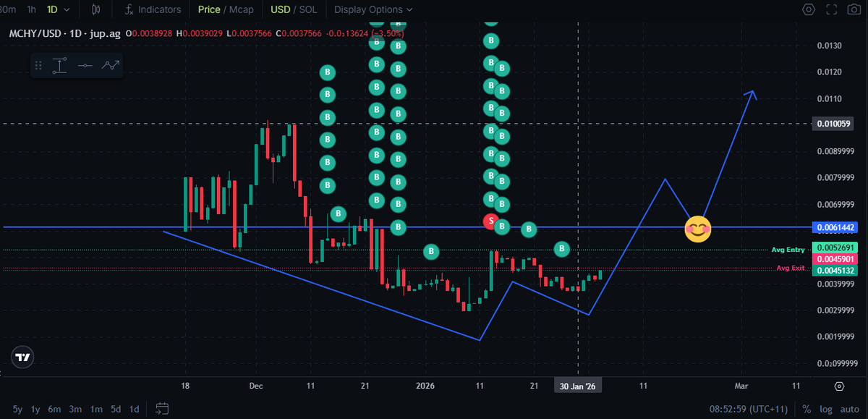Open price scale settings gear at bottom right
This screenshot has height=419, width=868.
[839, 386]
